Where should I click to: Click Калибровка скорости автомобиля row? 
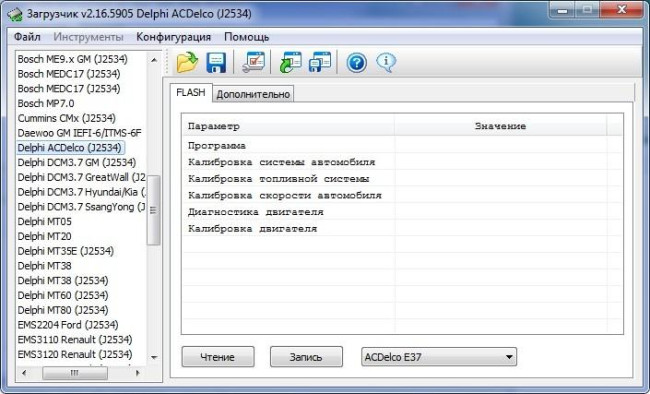[402, 195]
